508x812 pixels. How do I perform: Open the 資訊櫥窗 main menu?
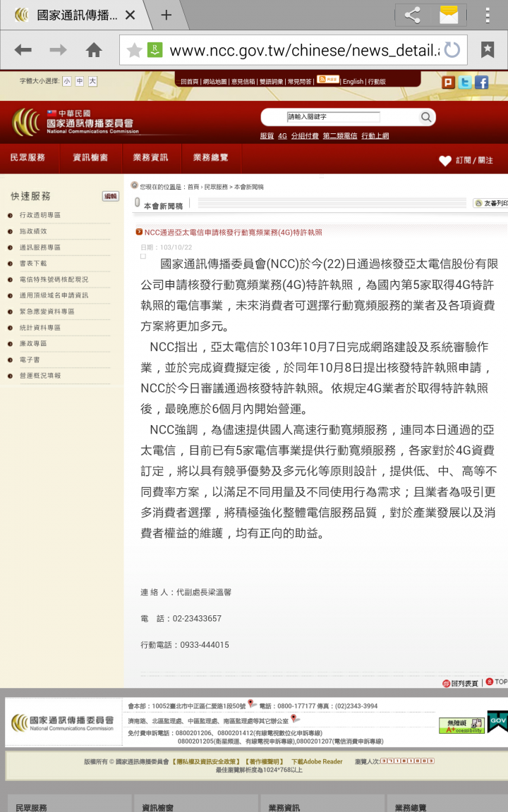coord(91,157)
